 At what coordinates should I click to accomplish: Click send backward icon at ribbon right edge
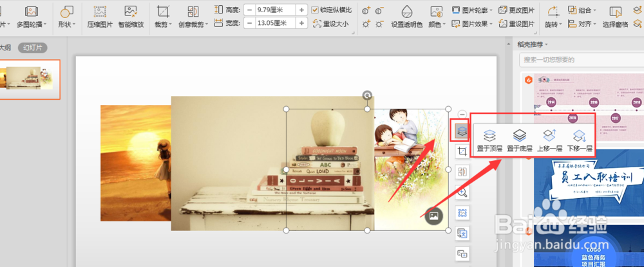click(638, 24)
